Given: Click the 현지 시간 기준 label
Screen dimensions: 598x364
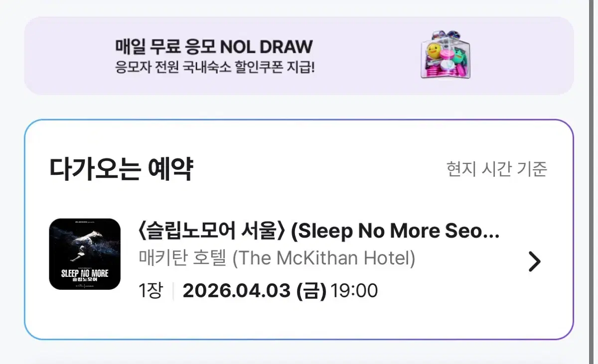Looking at the screenshot, I should [x=497, y=169].
